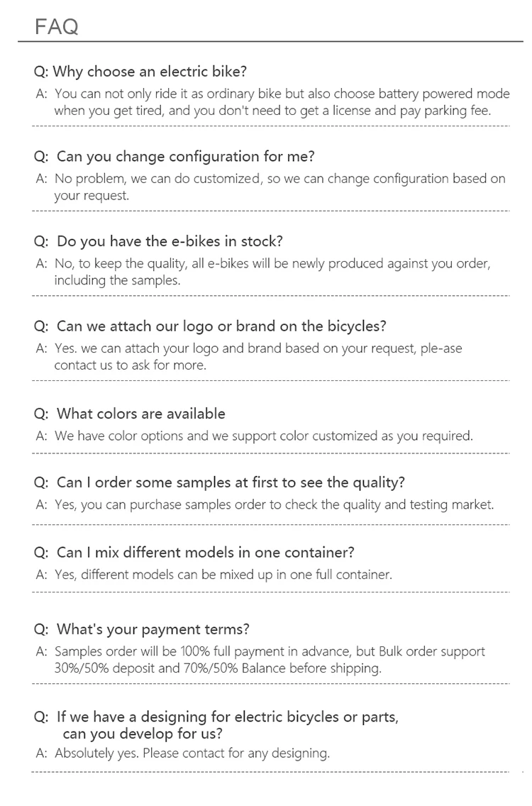The height and width of the screenshot is (806, 532).
Task: Click the answer line about 100% full payment in advance
Action: (270, 651)
